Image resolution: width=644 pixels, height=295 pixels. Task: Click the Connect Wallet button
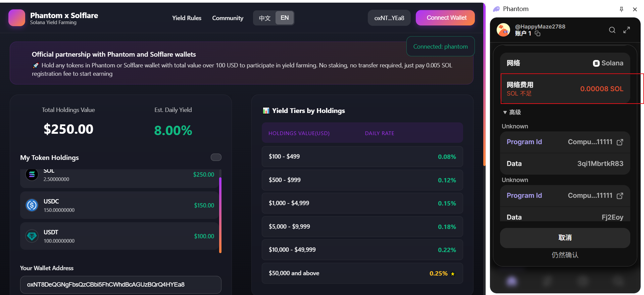[x=445, y=18]
